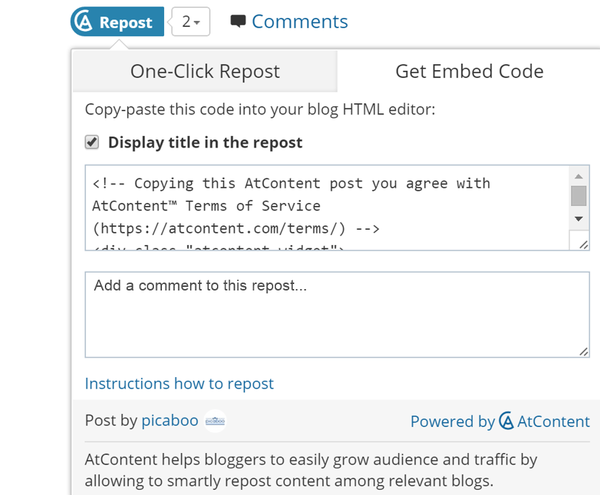This screenshot has height=495, width=600.
Task: Open the Comments link
Action: pos(299,21)
